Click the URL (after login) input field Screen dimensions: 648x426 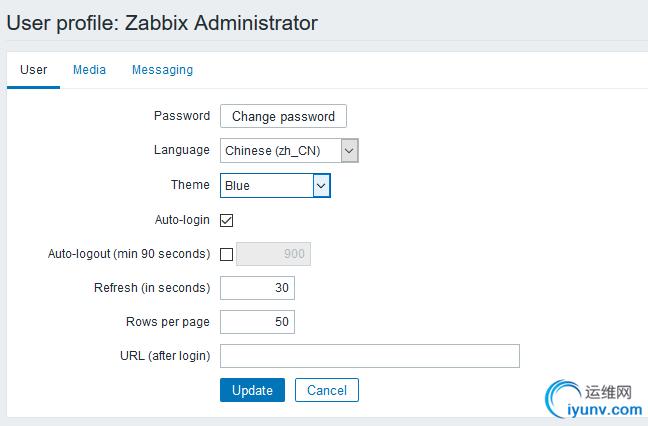pyautogui.click(x=370, y=356)
